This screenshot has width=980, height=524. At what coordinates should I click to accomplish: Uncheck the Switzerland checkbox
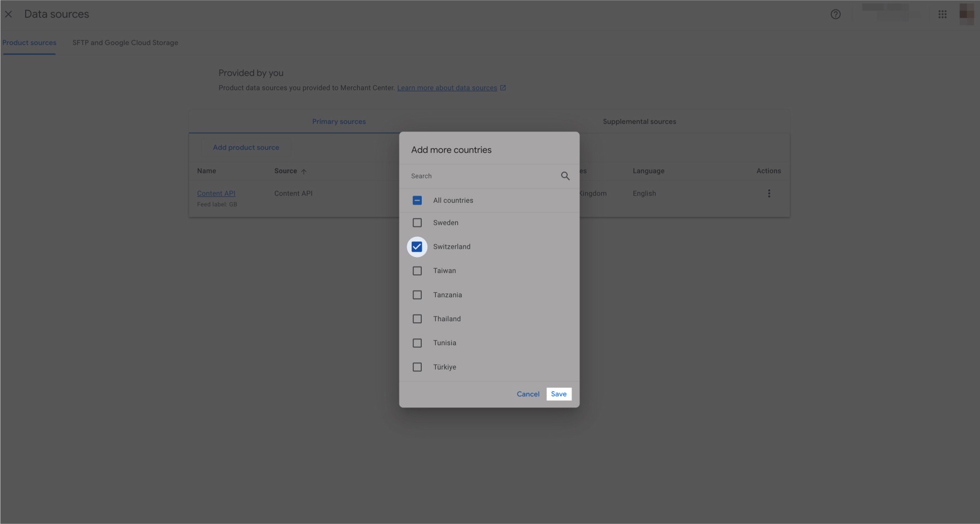(x=417, y=247)
